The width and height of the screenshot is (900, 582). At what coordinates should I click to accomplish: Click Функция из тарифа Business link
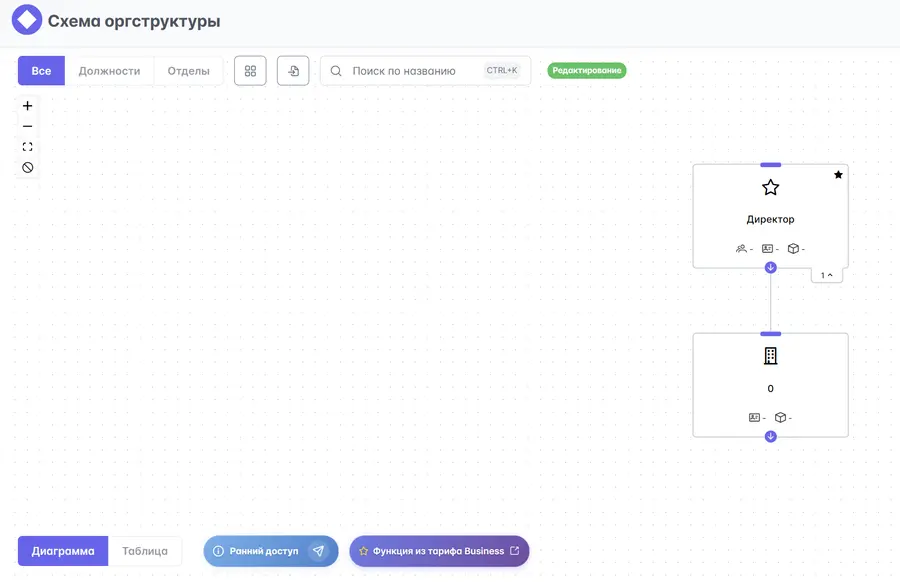pos(439,551)
